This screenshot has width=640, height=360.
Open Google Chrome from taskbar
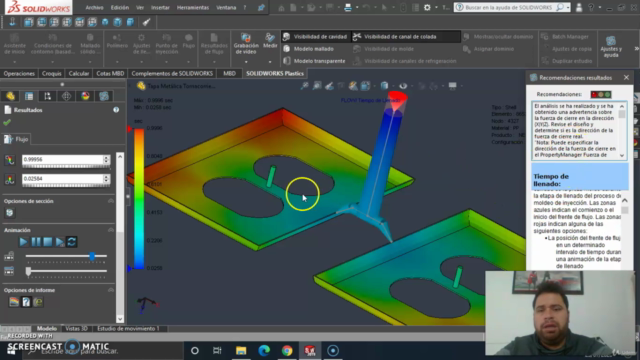point(287,351)
